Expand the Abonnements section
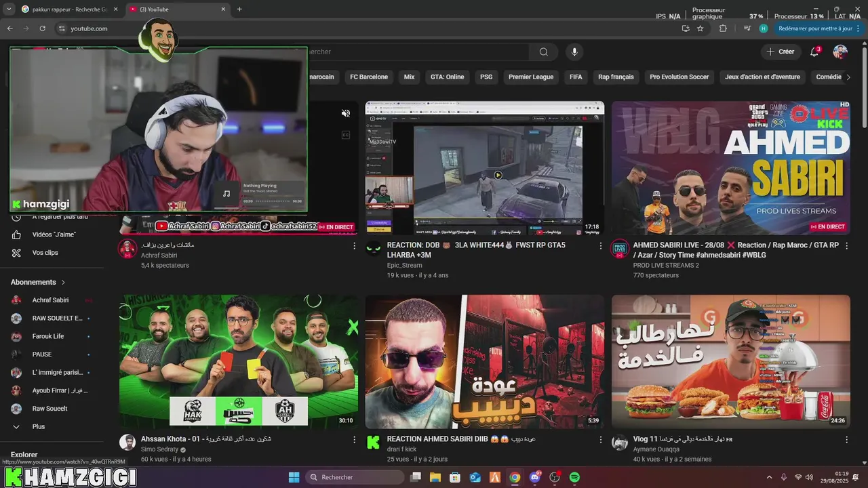868x488 pixels. 38,282
